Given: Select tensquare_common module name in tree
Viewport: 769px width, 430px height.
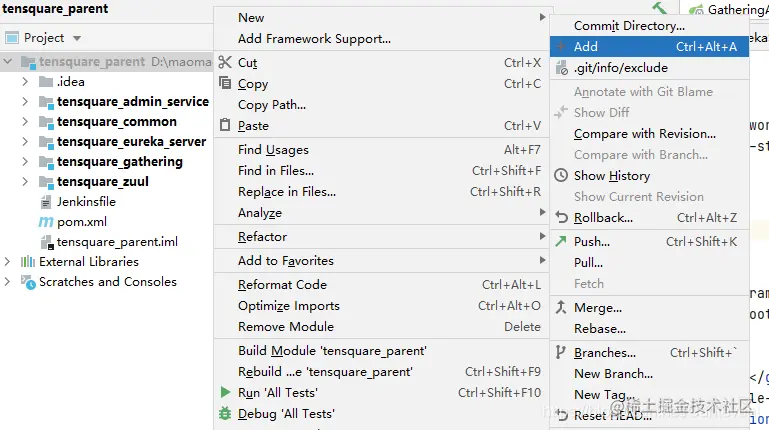Looking at the screenshot, I should coord(117,122).
